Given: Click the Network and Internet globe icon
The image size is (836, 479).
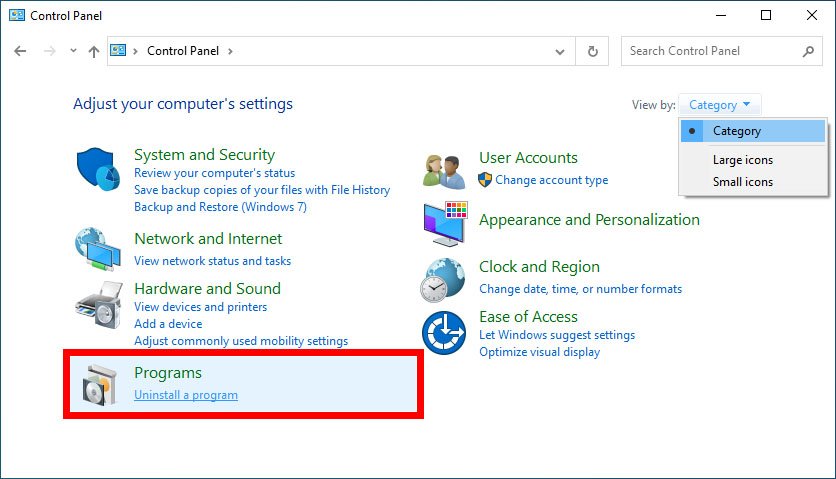Looking at the screenshot, I should point(98,249).
